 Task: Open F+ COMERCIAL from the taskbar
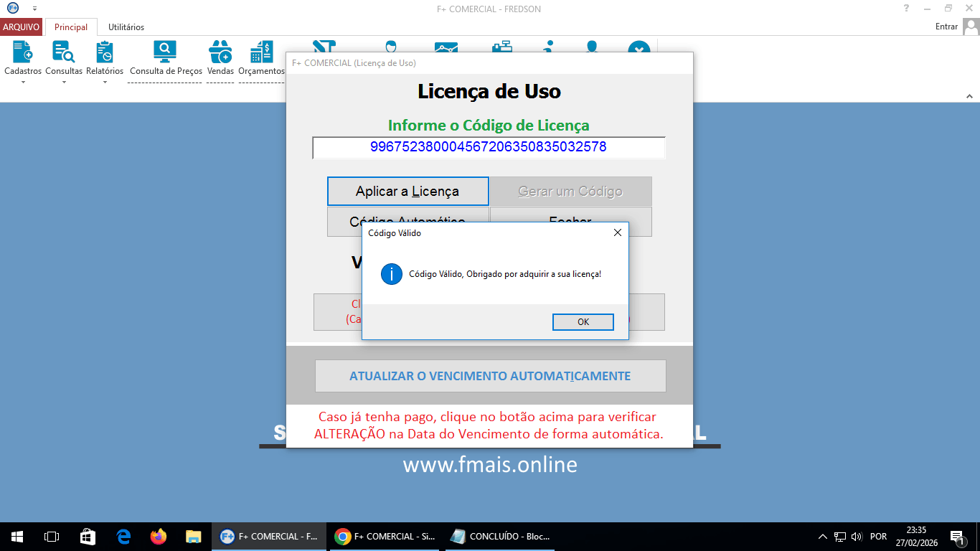pyautogui.click(x=268, y=536)
